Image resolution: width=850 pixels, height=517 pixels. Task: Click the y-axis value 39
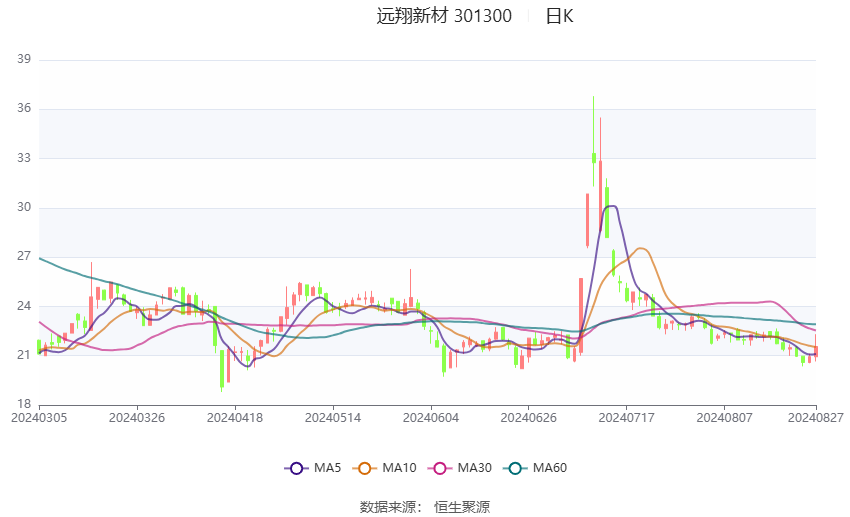point(24,59)
